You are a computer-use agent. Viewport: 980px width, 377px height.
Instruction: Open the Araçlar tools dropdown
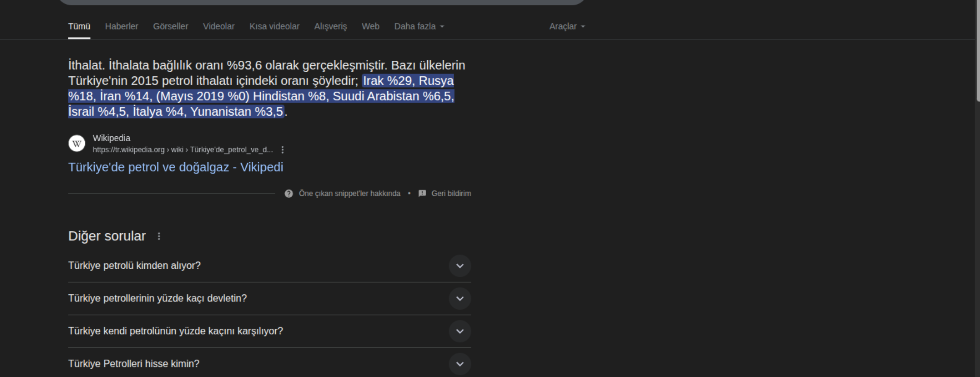click(567, 26)
